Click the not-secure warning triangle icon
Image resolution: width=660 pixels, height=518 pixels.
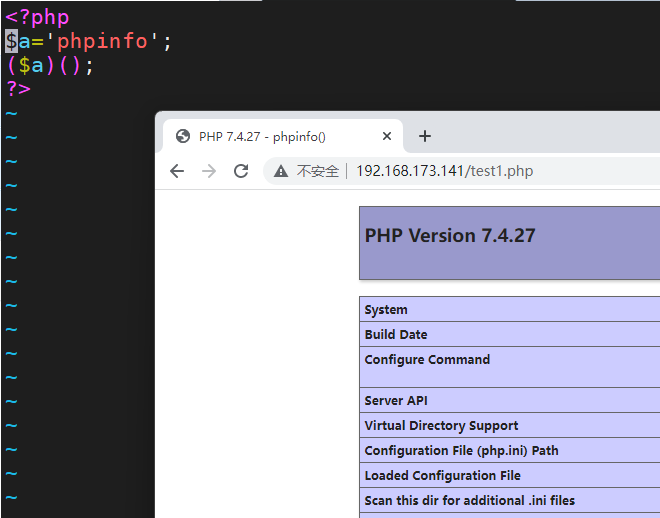(x=281, y=171)
